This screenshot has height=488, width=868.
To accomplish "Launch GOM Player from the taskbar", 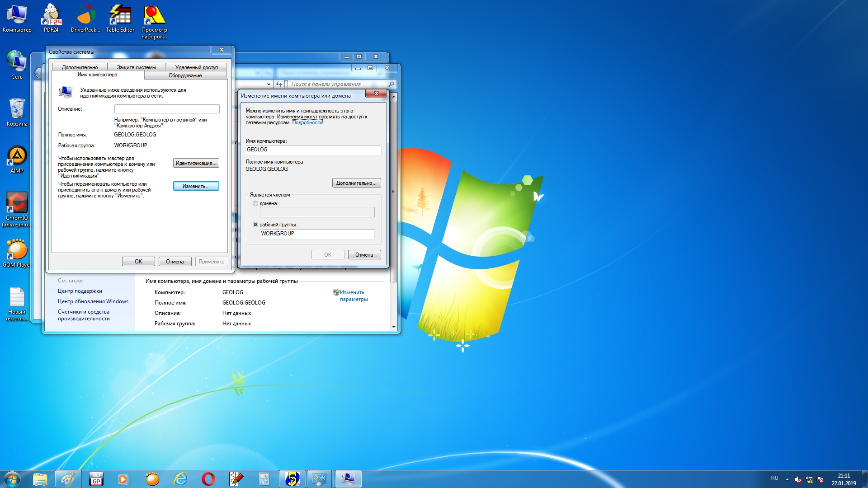I will tap(152, 479).
